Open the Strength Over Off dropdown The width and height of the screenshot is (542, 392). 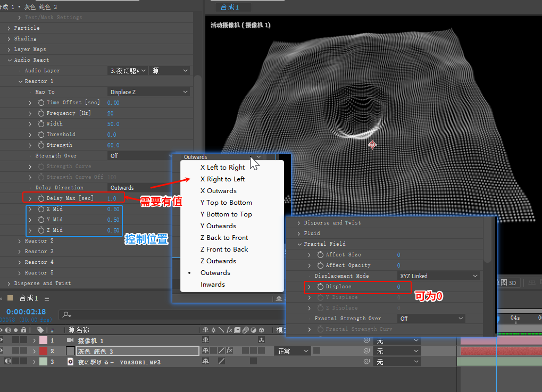pos(140,156)
